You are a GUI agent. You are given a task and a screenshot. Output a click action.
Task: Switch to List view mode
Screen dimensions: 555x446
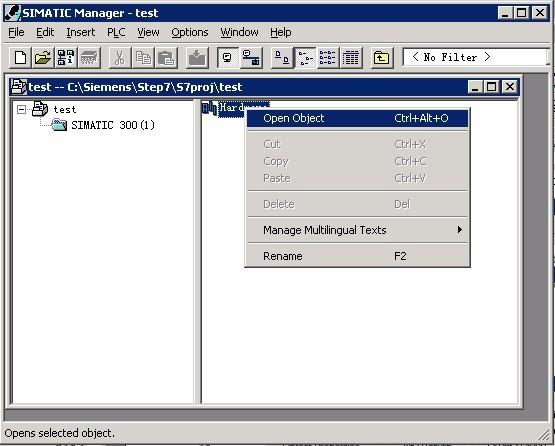tap(328, 57)
